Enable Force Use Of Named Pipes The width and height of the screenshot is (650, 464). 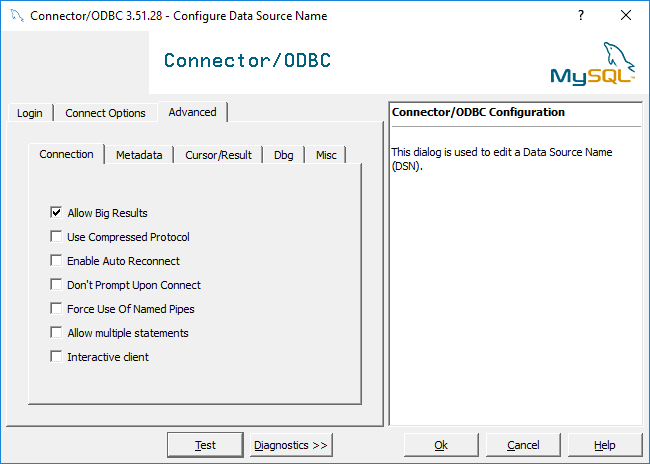pyautogui.click(x=56, y=309)
